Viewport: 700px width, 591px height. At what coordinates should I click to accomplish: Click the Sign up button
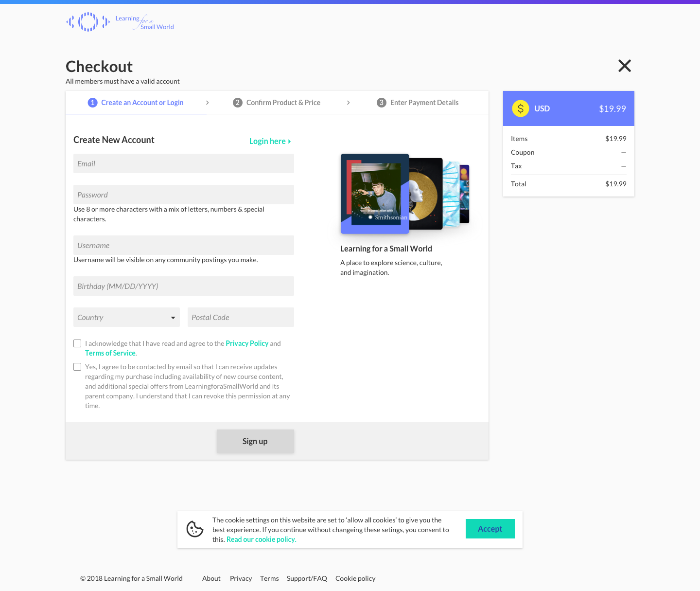click(x=255, y=441)
